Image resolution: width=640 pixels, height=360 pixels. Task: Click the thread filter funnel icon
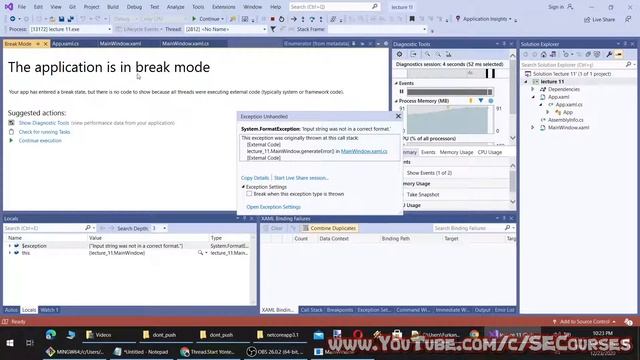pos(273,29)
